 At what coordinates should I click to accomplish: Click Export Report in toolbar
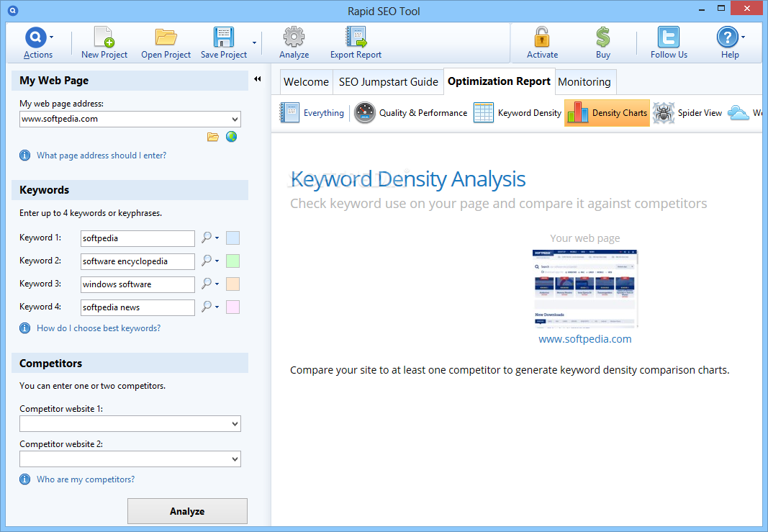356,42
